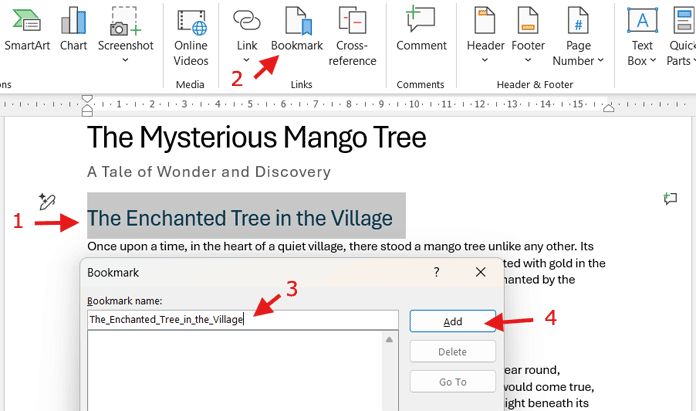The height and width of the screenshot is (411, 696).
Task: Close the Bookmark dialog
Action: 480,272
